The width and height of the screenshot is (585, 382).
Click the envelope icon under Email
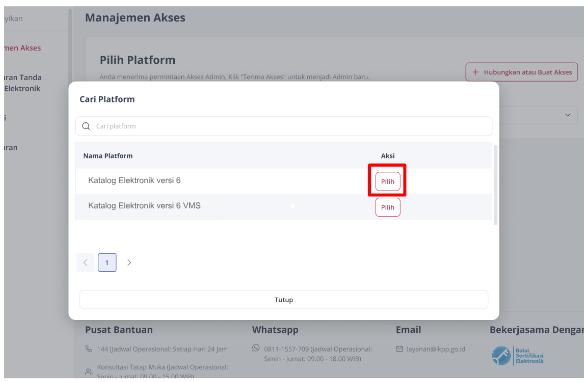click(x=399, y=349)
